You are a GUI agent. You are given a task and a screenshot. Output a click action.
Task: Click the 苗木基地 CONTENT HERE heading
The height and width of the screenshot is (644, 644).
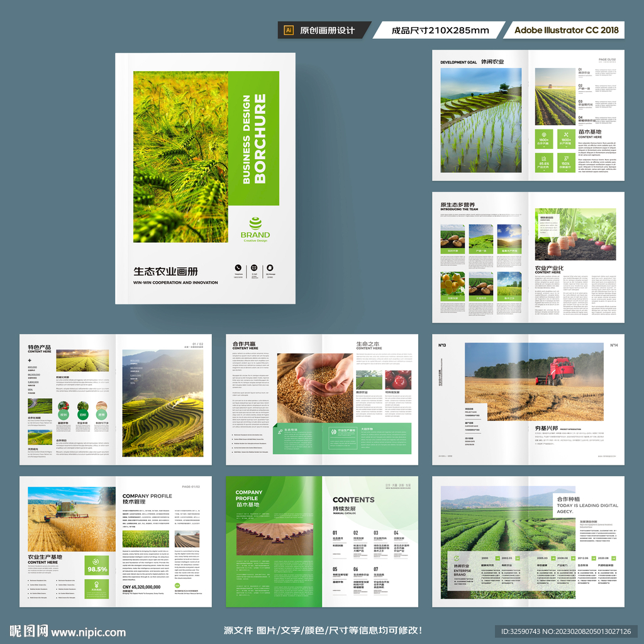590,134
